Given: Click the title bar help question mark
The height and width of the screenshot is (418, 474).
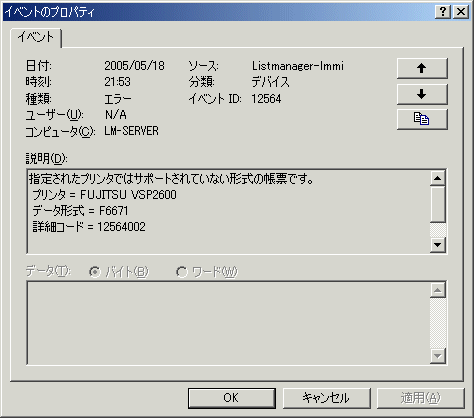Looking at the screenshot, I should point(443,12).
